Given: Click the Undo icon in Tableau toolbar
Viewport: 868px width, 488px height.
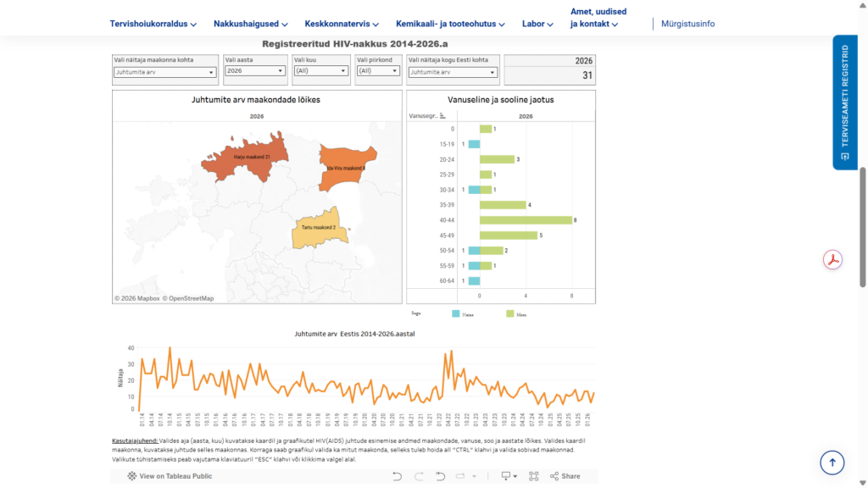Looking at the screenshot, I should (397, 475).
